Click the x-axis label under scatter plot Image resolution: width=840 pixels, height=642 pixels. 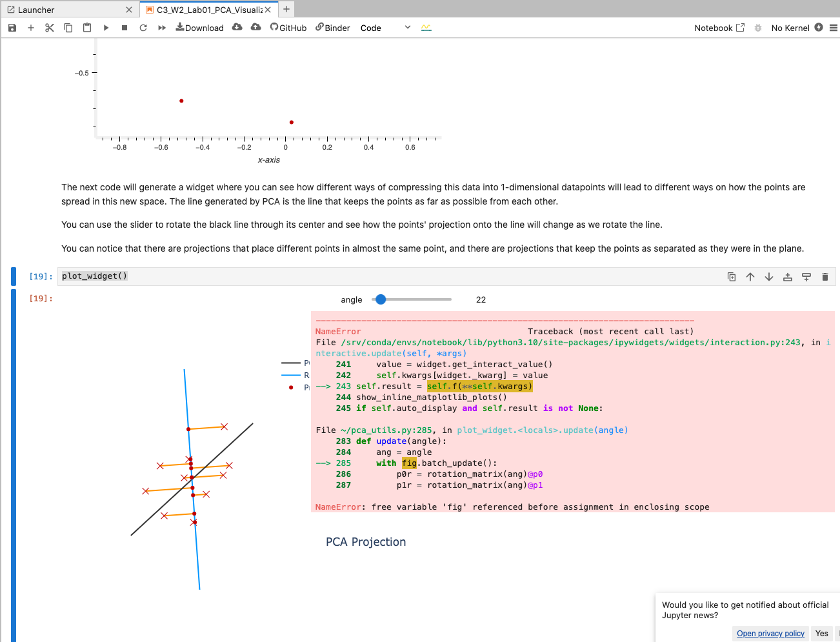point(269,160)
